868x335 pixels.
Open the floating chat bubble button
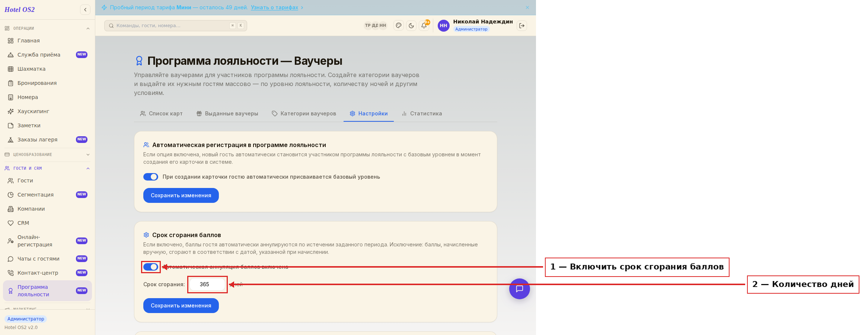pos(520,289)
